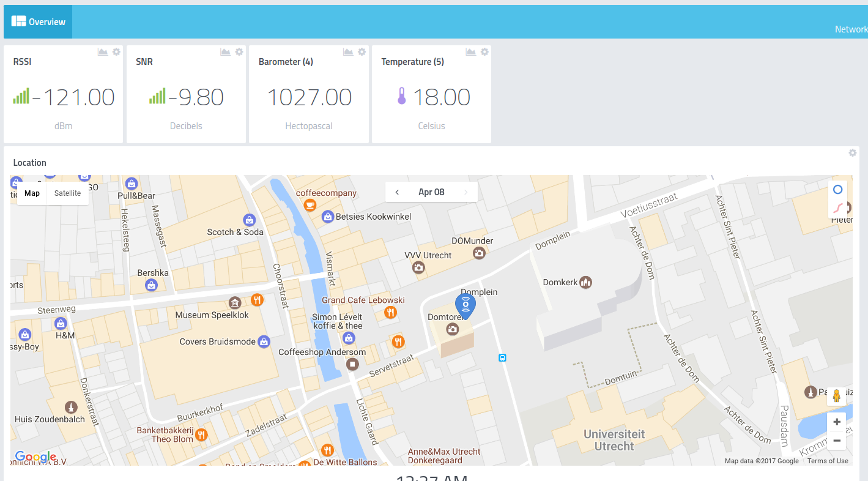Click Simon Lévelt koffie & thee label
Image resolution: width=868 pixels, height=481 pixels.
click(337, 321)
